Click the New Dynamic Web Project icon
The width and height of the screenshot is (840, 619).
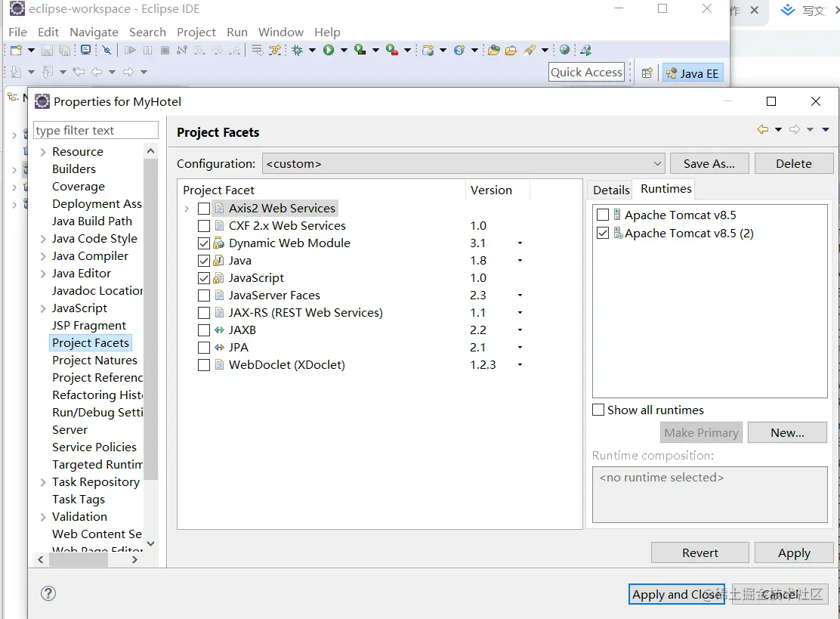tap(428, 50)
